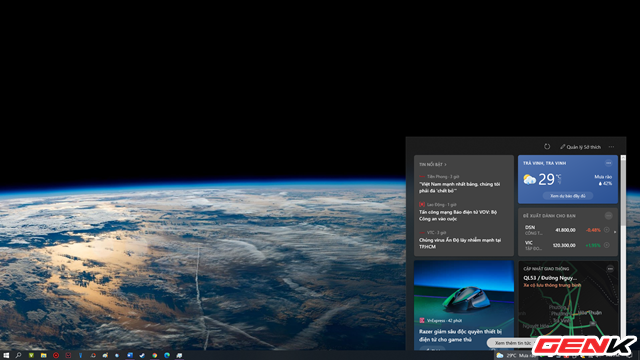Open TRÀ VINH, TRA VINH location title
The width and height of the screenshot is (640, 360).
pyautogui.click(x=544, y=163)
